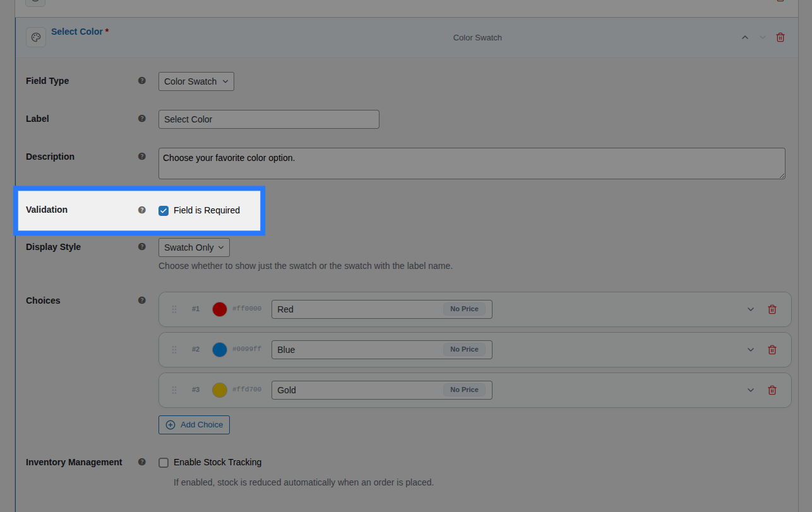
Task: Click the Color Swatch header label
Action: [x=477, y=38]
